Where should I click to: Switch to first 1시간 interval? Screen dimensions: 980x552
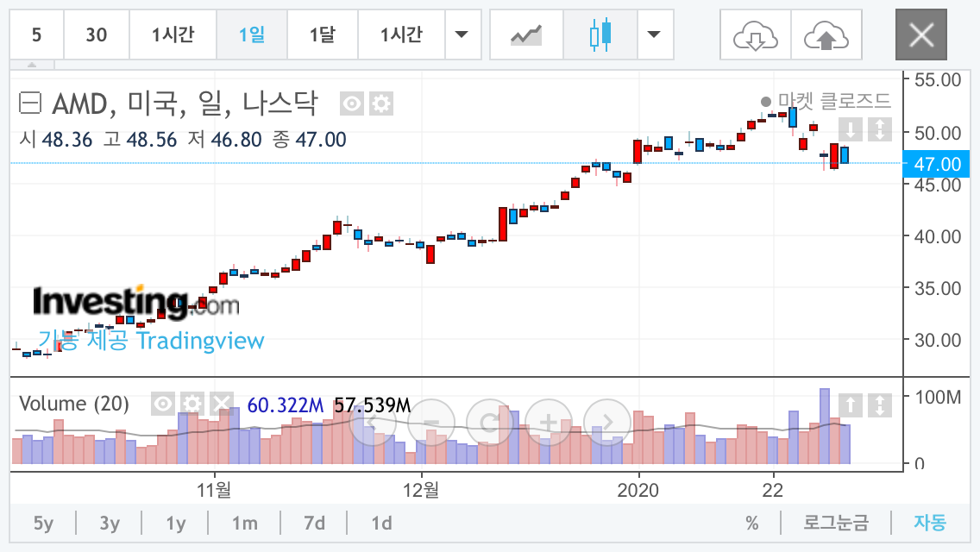coord(173,34)
